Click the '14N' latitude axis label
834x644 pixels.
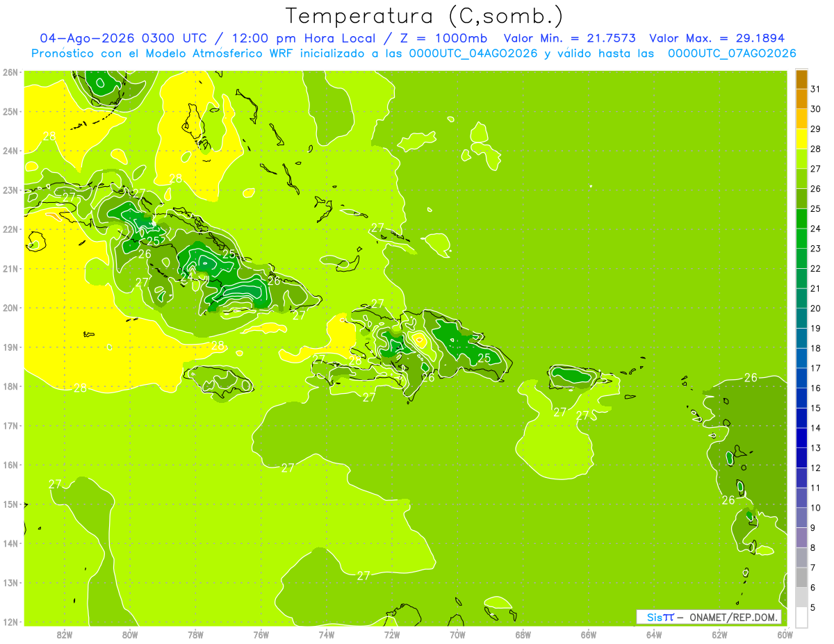pos(10,543)
